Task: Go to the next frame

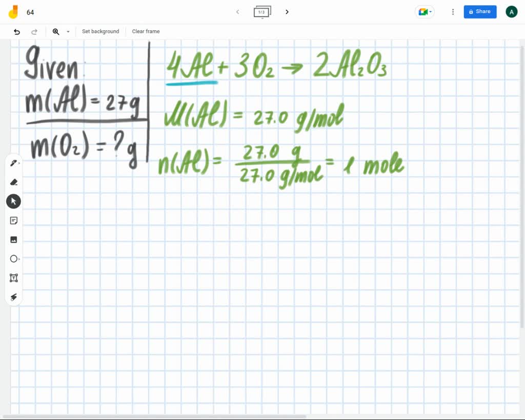Action: click(287, 12)
